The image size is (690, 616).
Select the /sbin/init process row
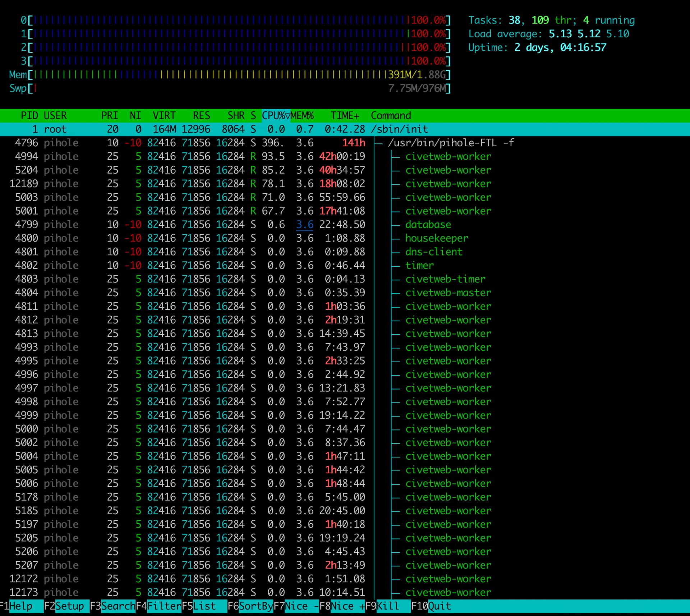[x=399, y=129]
